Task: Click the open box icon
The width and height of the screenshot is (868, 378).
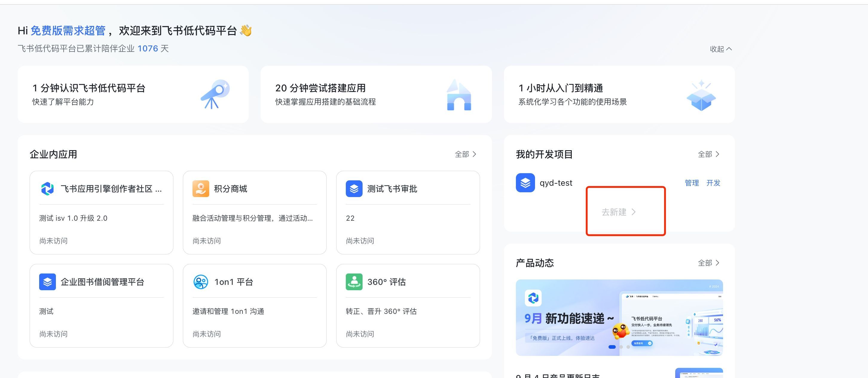Action: 701,95
